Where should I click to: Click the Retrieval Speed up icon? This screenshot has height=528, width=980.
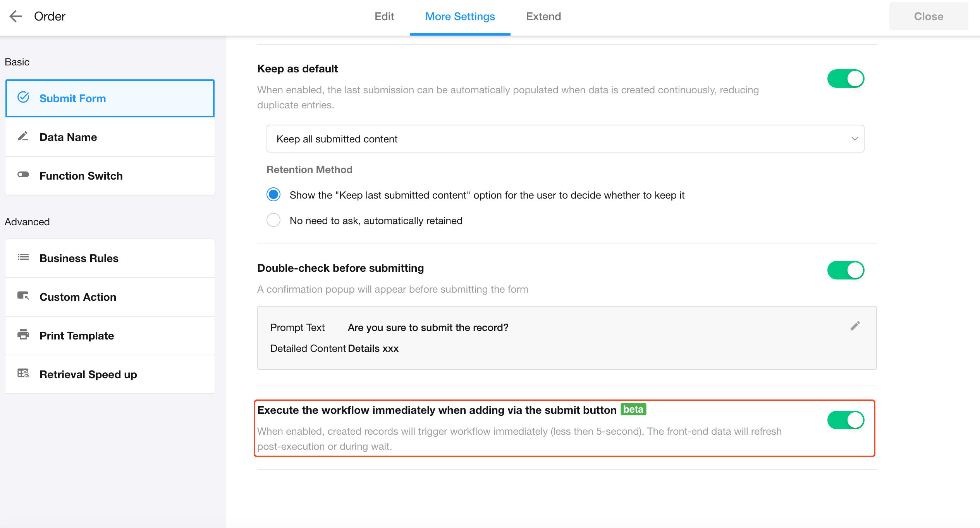pos(23,374)
